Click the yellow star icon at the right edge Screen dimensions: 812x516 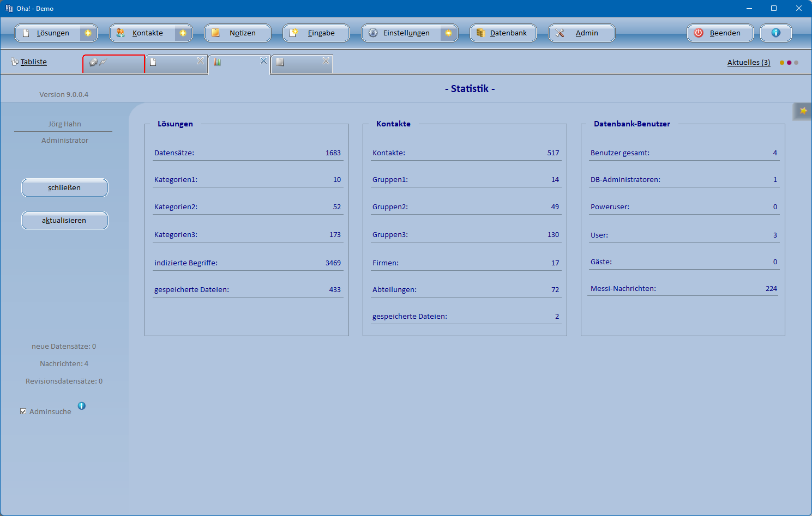(803, 111)
